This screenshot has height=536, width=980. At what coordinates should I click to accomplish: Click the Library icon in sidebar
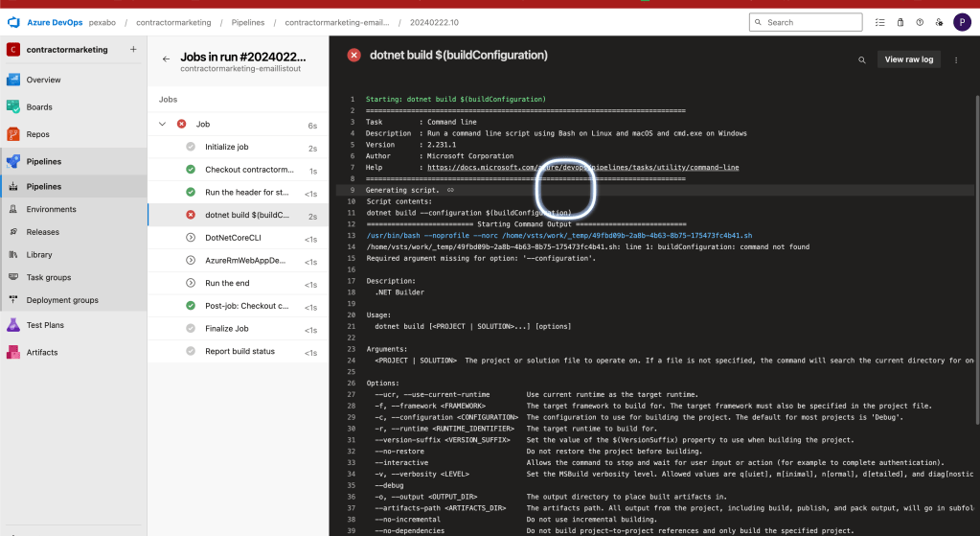[x=13, y=254]
